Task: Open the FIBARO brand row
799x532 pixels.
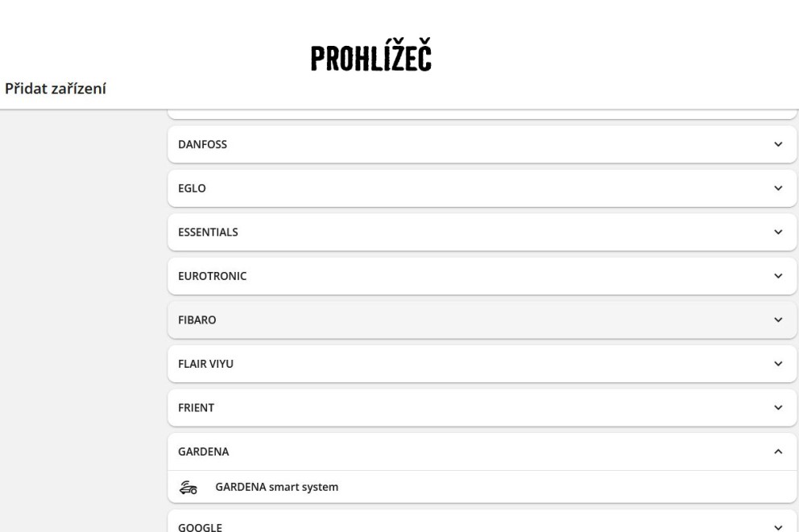Action: coord(482,320)
